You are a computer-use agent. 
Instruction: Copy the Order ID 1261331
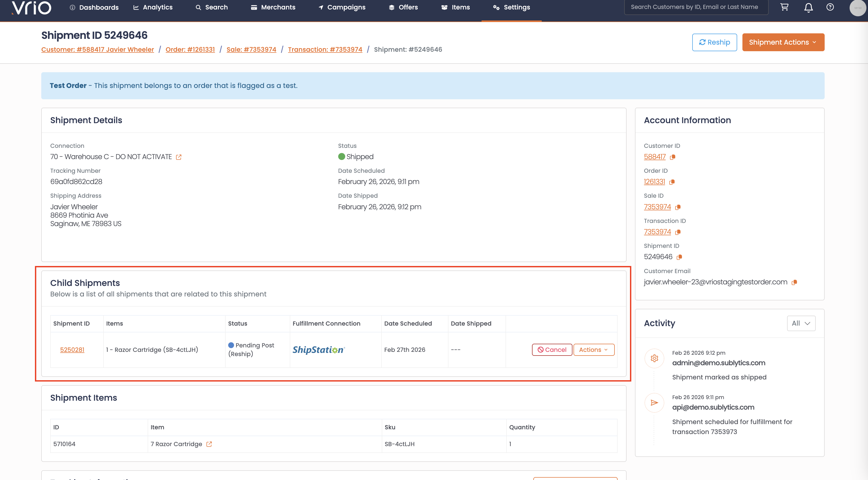(x=672, y=182)
